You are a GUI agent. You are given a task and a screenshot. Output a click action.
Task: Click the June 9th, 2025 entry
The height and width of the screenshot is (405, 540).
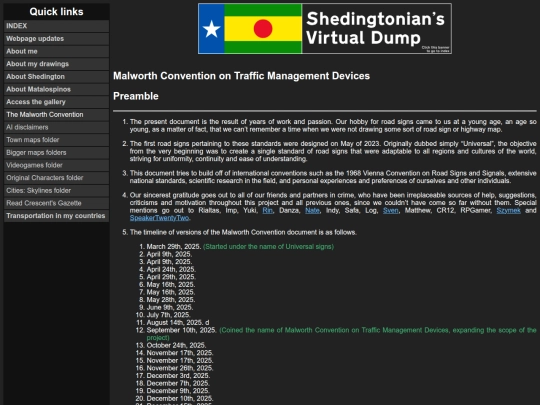[169, 307]
